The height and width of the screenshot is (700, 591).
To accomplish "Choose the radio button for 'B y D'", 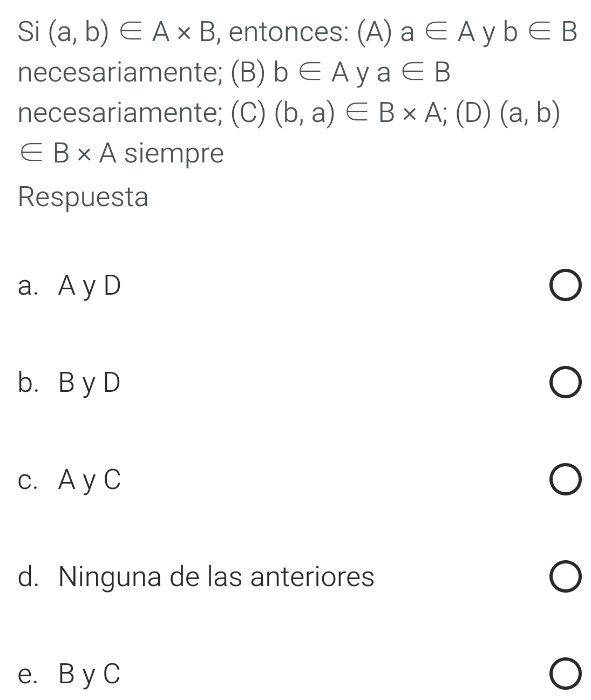I will pos(566,383).
